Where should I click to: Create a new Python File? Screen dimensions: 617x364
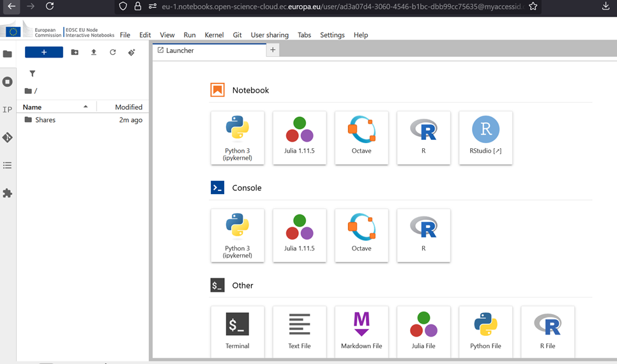[x=485, y=331]
